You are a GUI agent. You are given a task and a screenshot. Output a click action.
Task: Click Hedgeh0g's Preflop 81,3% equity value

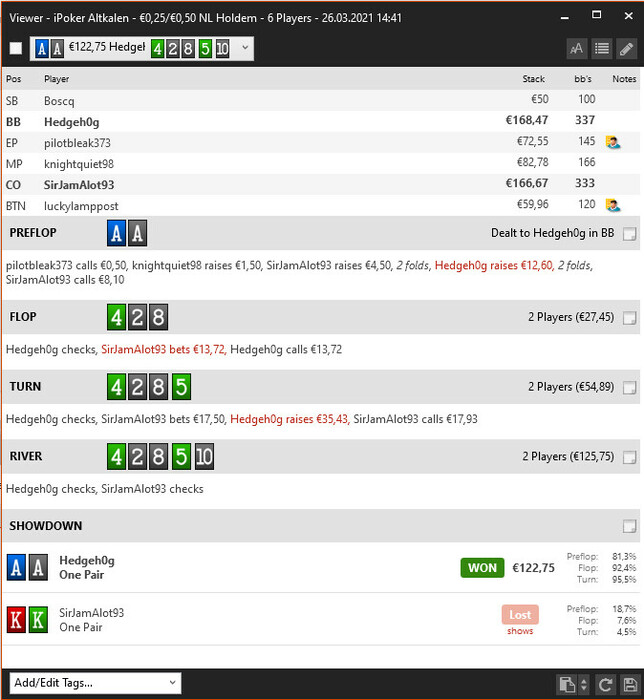624,557
